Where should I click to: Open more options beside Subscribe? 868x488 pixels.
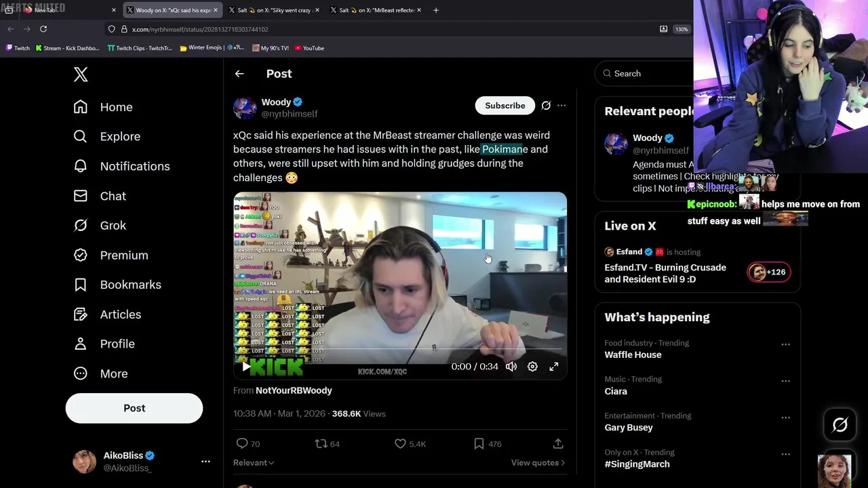point(561,106)
